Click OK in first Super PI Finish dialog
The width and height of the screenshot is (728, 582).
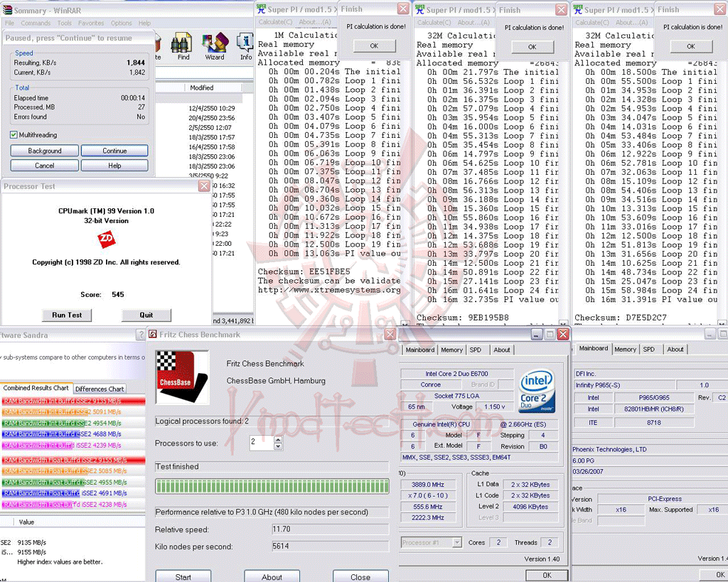374,45
